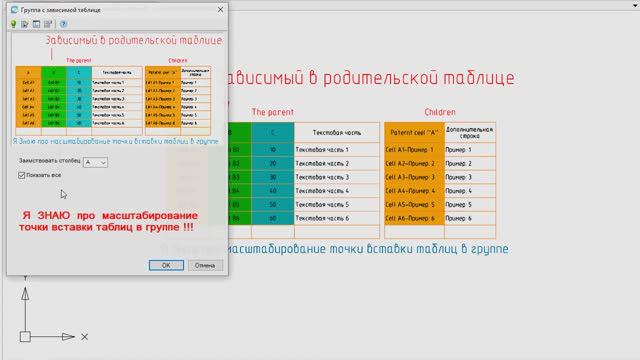Viewport: 640px width, 360px height.
Task: Click the 'Cell A4-Пример: 4' cell in the drawing
Action: point(414,191)
